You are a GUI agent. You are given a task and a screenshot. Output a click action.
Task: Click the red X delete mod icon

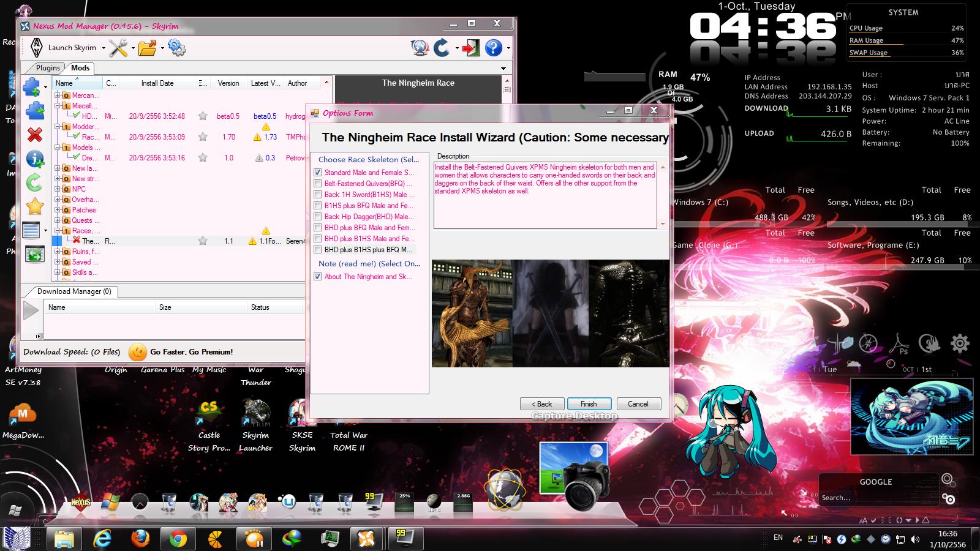click(x=35, y=135)
